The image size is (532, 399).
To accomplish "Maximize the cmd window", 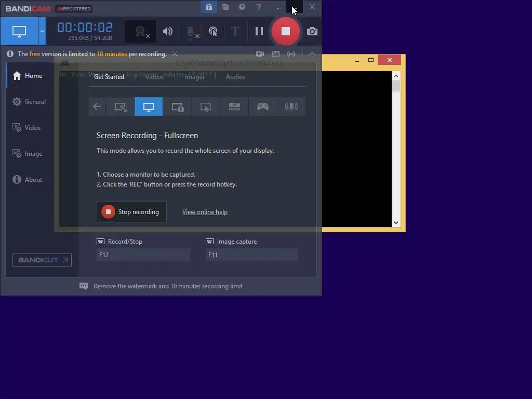I will tap(371, 60).
